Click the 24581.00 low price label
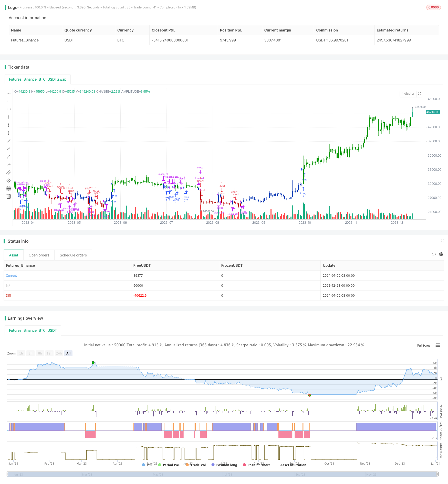Image resolution: width=448 pixels, height=484 pixels. [x=208, y=211]
